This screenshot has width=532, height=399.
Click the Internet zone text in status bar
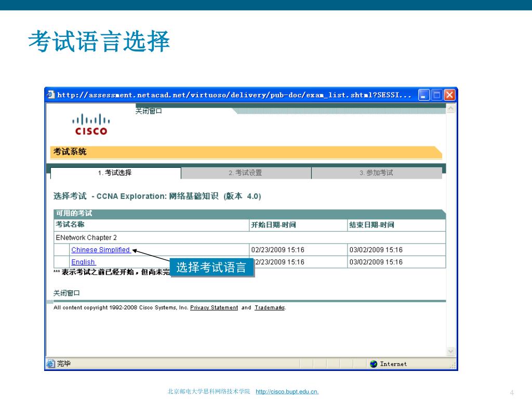[x=393, y=364]
